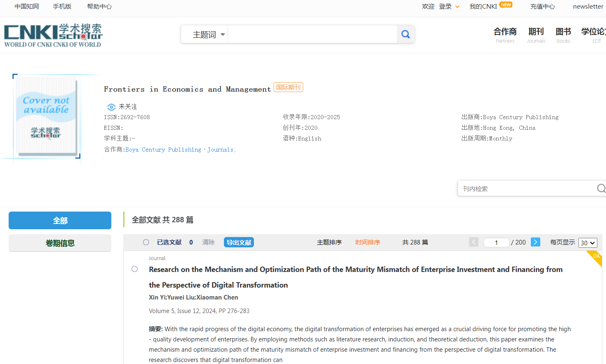This screenshot has height=364, width=606.
Task: Open the per-page count dropdown showing 30
Action: 588,243
